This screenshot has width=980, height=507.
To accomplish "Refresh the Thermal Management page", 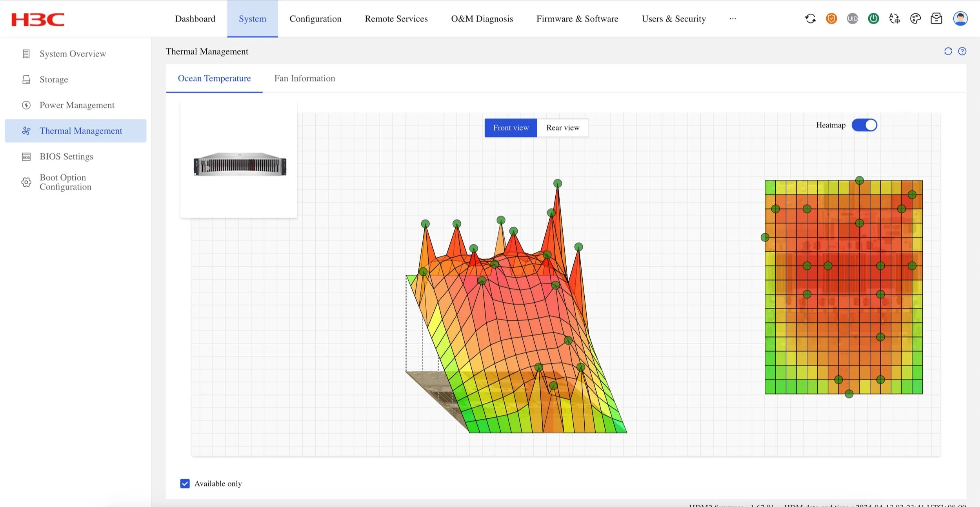I will pos(948,51).
